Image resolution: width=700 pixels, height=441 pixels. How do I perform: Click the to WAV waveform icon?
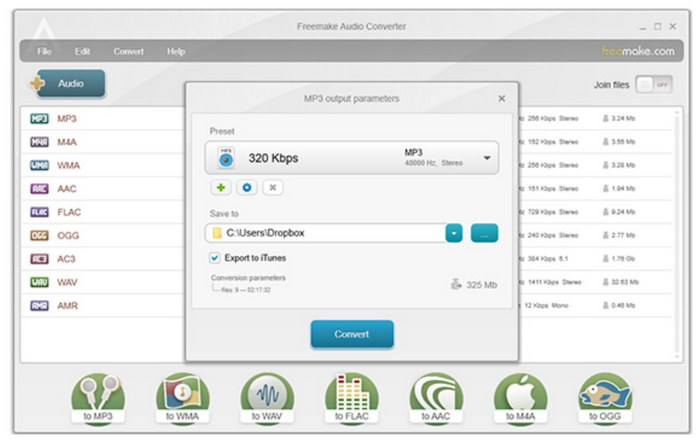tap(267, 398)
